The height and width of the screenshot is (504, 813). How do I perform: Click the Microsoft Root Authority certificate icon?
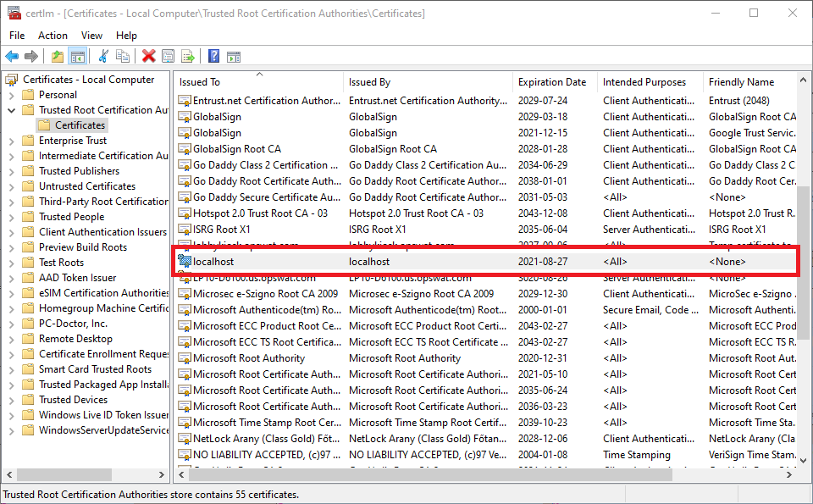pyautogui.click(x=184, y=357)
